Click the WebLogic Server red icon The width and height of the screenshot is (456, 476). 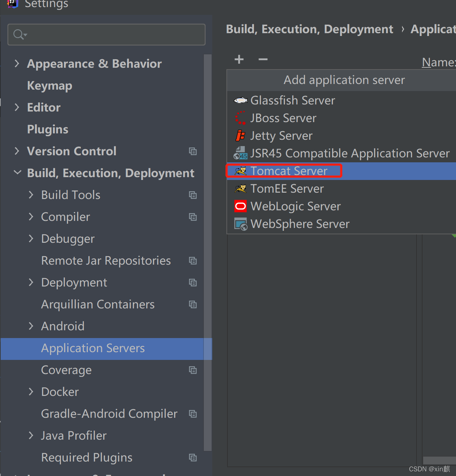[241, 206]
